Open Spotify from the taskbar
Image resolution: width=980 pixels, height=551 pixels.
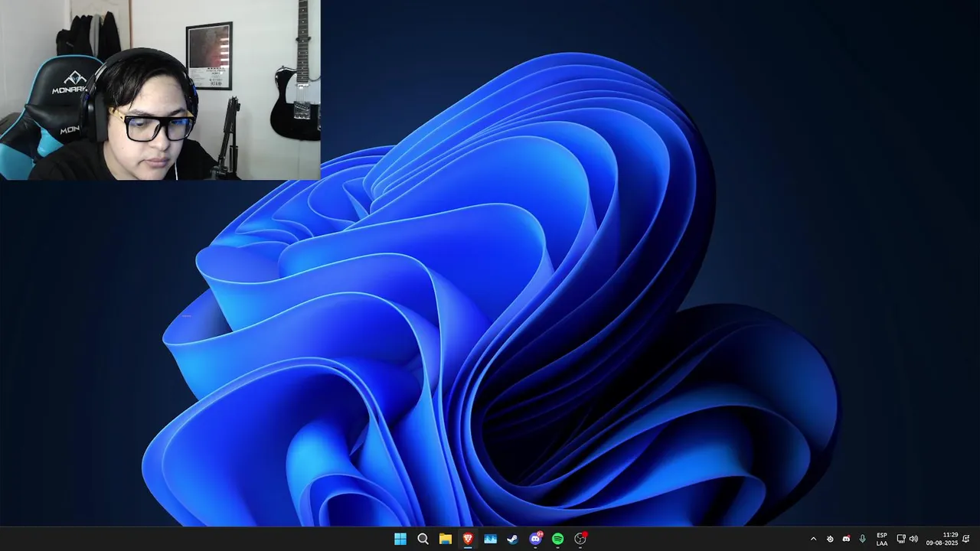(558, 539)
